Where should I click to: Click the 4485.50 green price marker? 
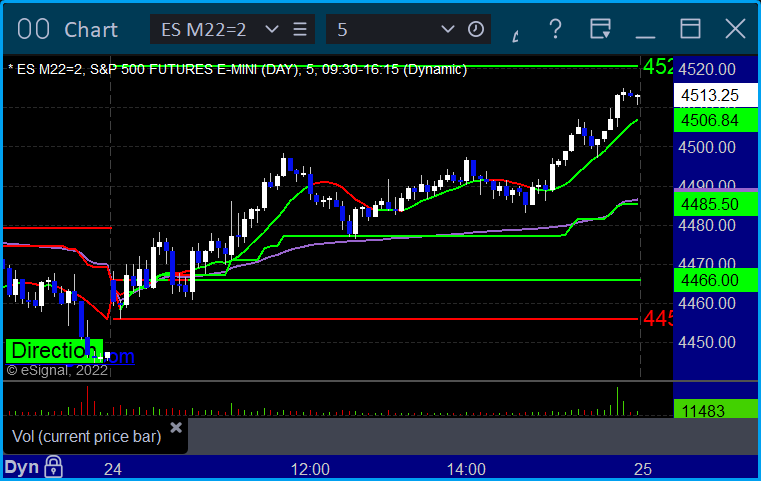coord(715,204)
